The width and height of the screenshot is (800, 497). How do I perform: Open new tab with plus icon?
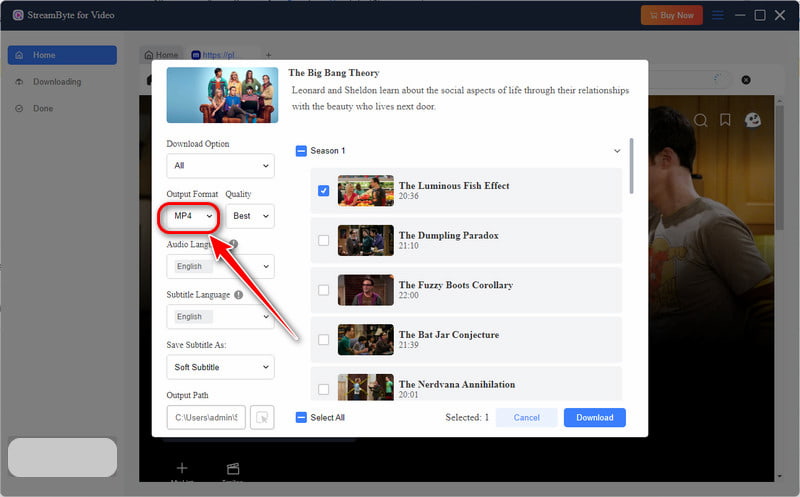(x=268, y=55)
